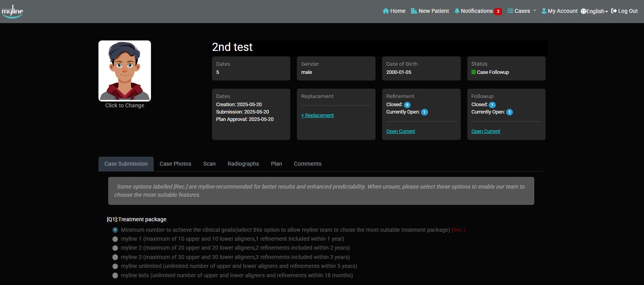Open Current link under Followup
Screen dimensions: 644x285
pos(486,131)
